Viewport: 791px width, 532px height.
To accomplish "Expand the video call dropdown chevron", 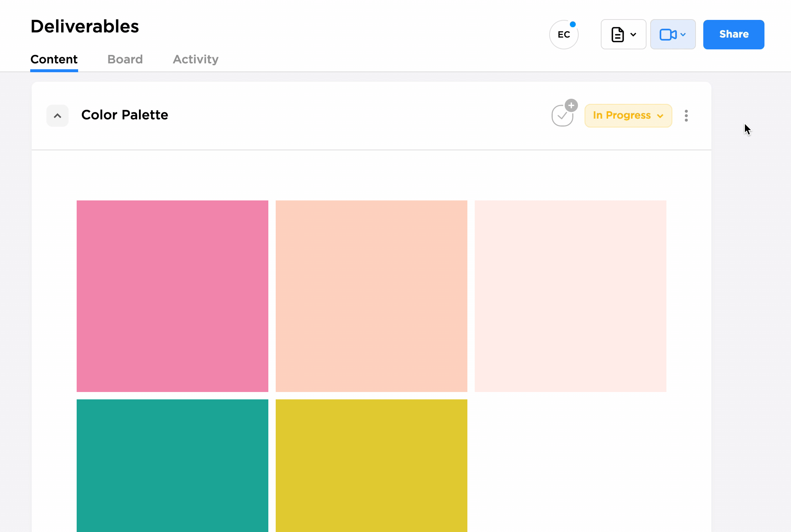I will click(683, 35).
